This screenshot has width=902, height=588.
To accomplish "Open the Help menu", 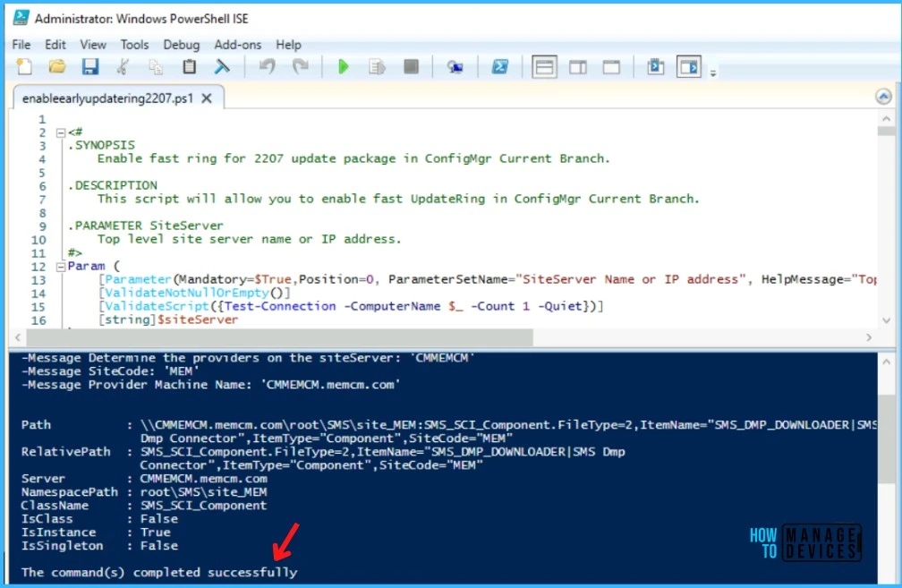I will [x=288, y=45].
